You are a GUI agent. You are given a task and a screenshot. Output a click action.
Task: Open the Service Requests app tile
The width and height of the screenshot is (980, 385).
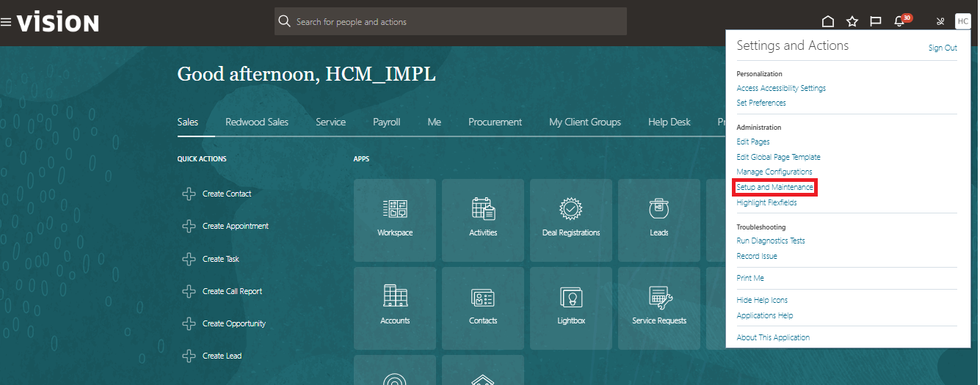click(658, 307)
